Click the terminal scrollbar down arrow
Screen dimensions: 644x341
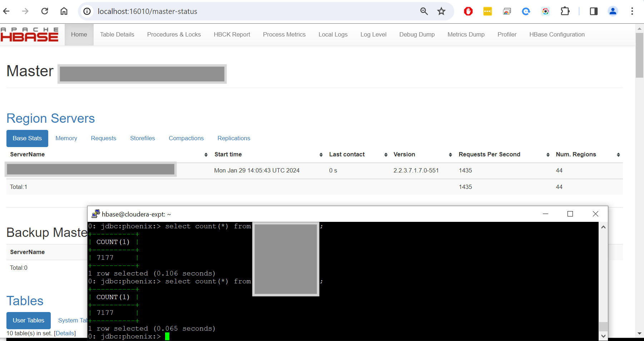pos(603,336)
